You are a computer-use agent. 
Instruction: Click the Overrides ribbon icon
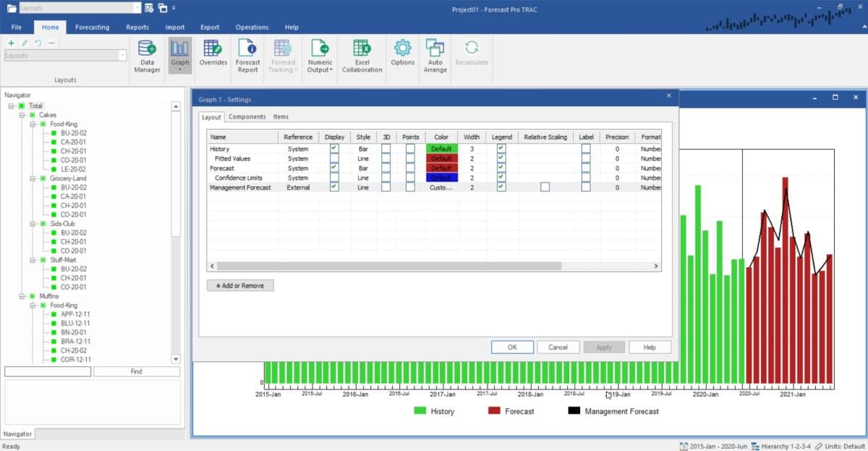tap(213, 55)
